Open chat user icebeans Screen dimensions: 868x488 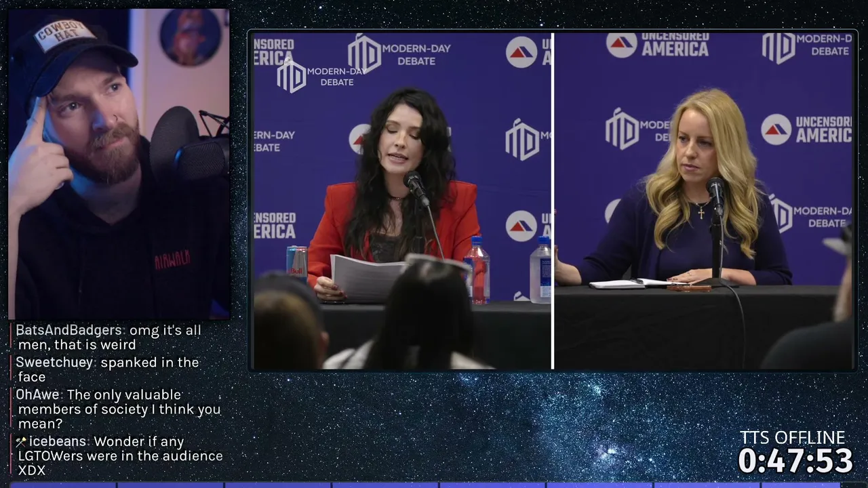point(58,442)
